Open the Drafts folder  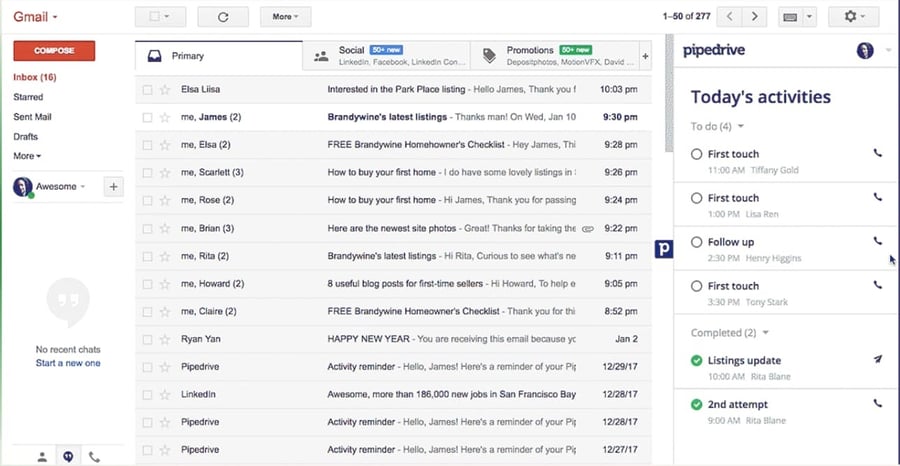[25, 137]
